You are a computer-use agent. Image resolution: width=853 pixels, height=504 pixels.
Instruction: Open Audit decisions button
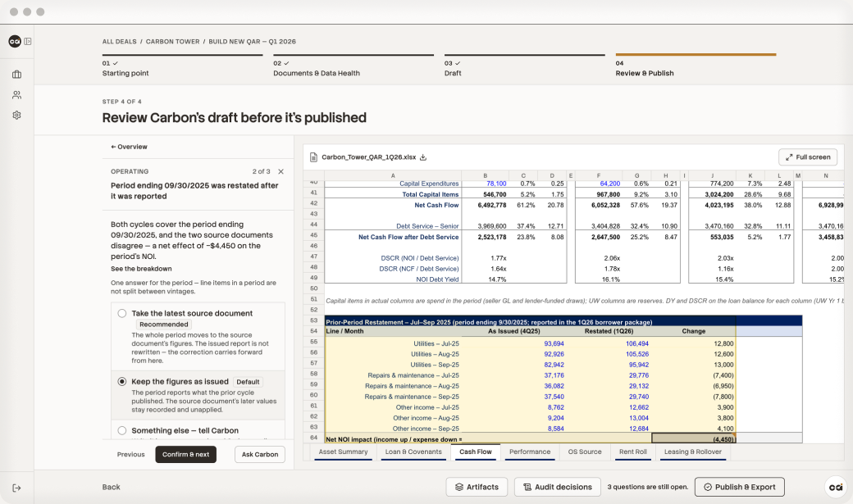[558, 487]
